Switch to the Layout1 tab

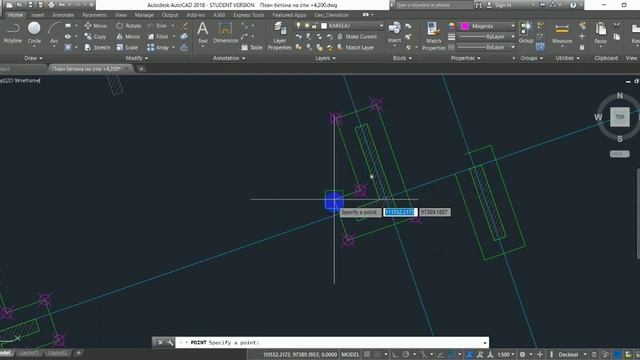click(x=29, y=353)
